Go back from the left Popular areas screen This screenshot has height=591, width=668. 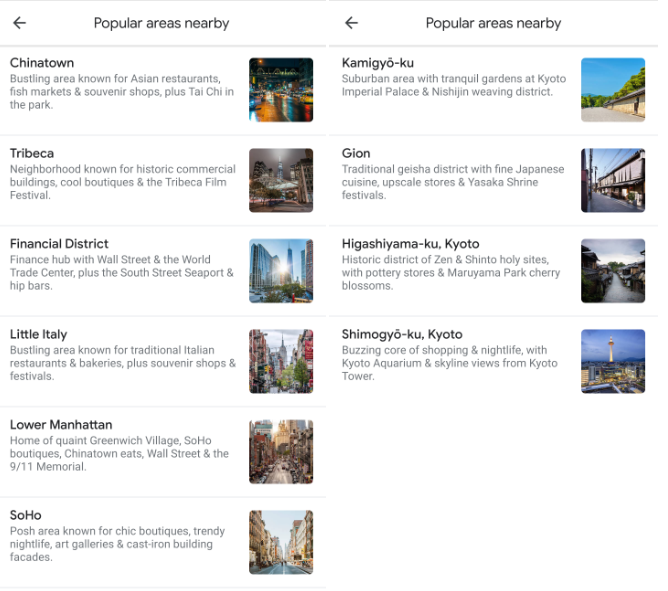pos(20,23)
